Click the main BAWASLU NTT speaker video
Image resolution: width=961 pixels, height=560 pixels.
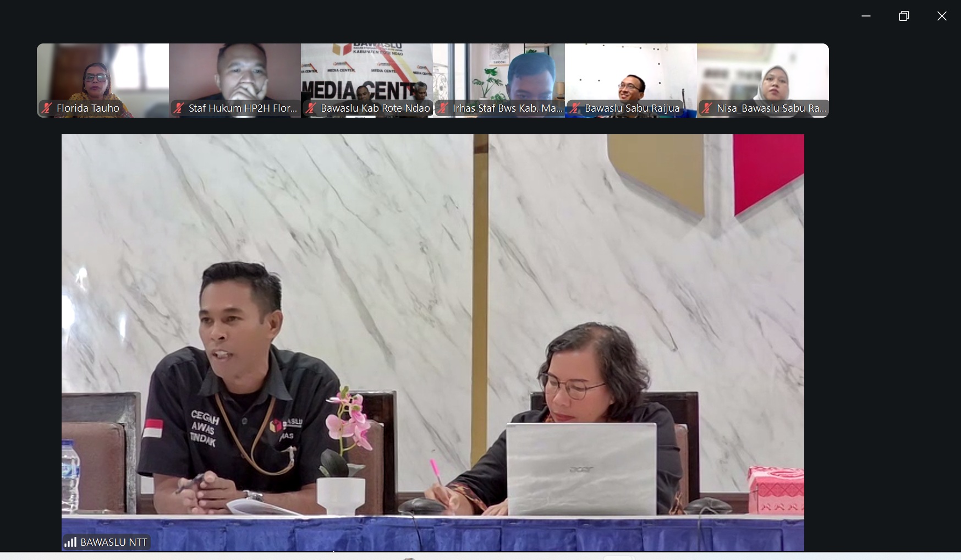(433, 342)
